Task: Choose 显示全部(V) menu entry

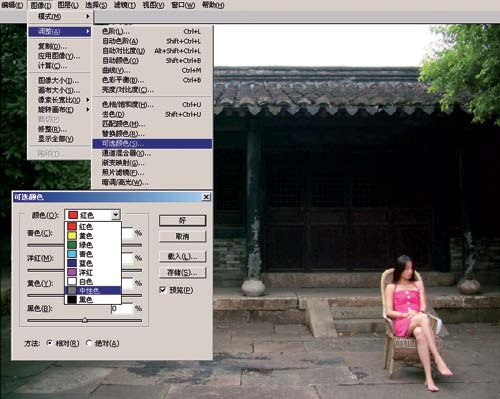Action: tap(59, 139)
